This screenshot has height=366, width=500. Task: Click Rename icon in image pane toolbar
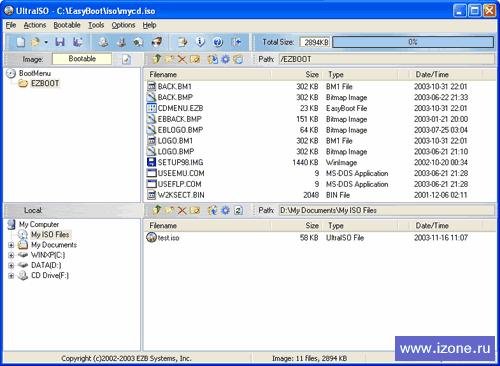(195, 59)
